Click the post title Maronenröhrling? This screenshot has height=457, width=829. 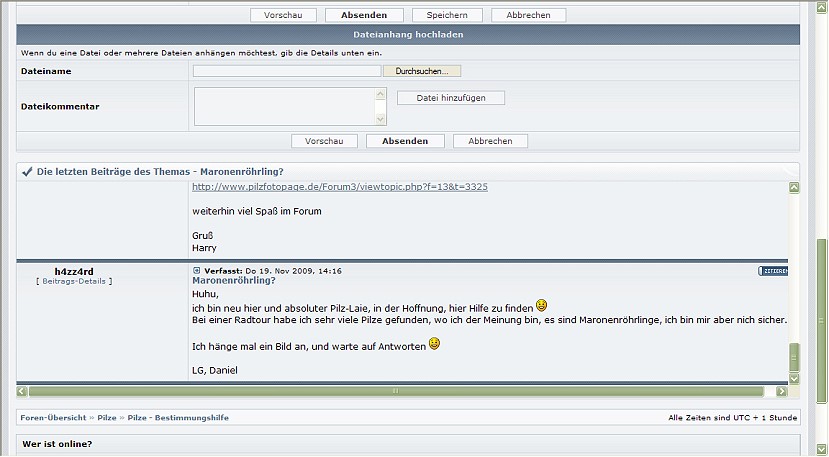pos(234,280)
